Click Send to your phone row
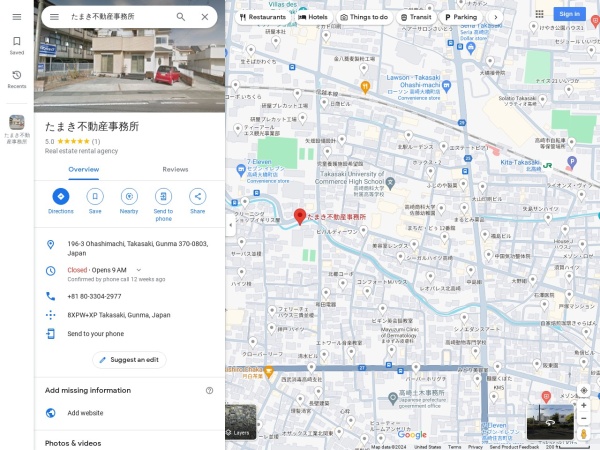The width and height of the screenshot is (600, 450). (129, 334)
